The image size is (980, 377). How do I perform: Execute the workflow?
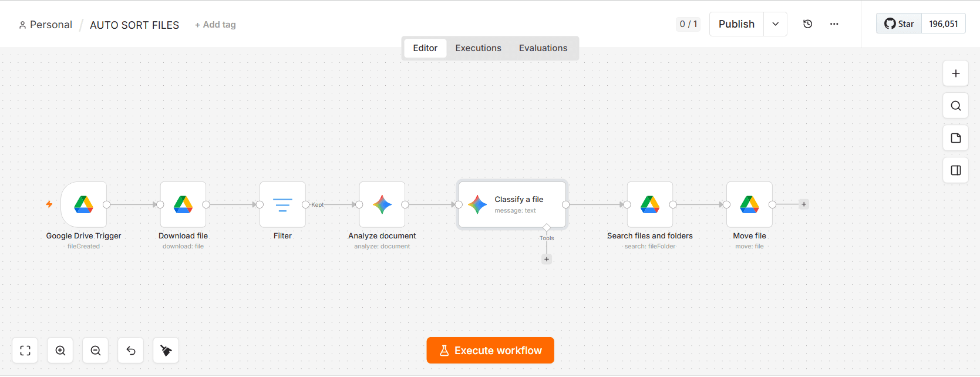click(490, 351)
